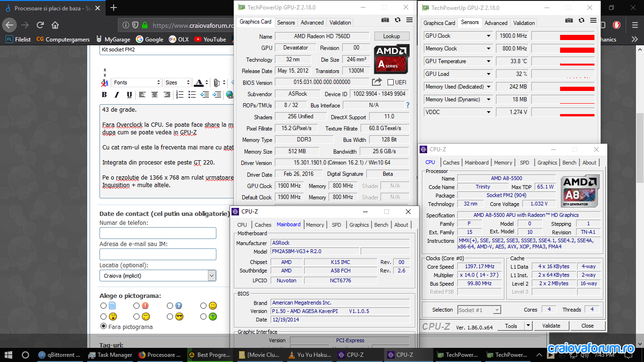Click the Remove Formatting icon in editor
This screenshot has height=362, width=644.
[105, 82]
